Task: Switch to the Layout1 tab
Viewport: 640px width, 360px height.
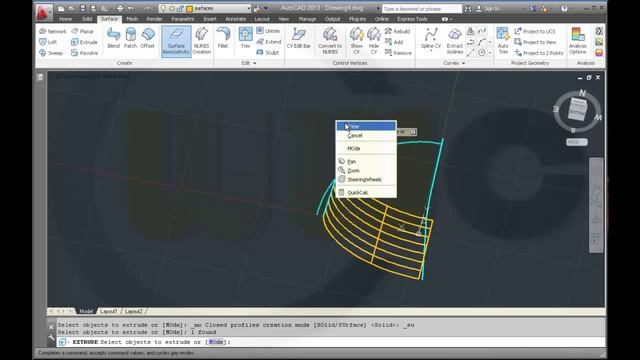Action: tap(109, 311)
